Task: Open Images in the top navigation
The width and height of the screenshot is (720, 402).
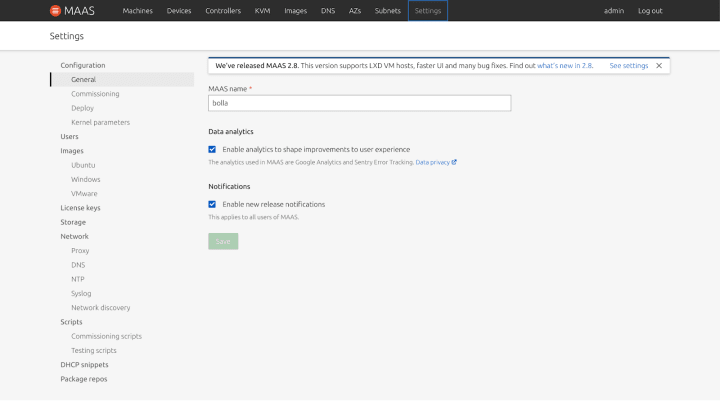Action: click(295, 11)
